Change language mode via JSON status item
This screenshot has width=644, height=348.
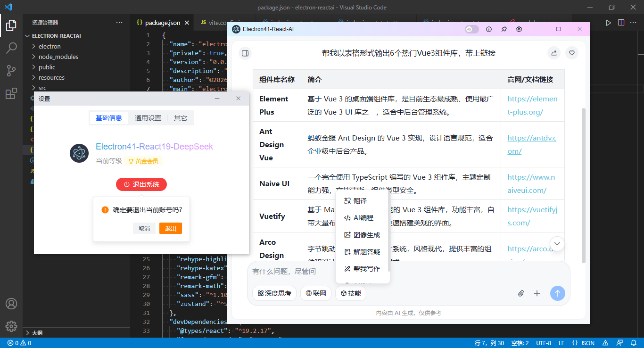point(583,343)
